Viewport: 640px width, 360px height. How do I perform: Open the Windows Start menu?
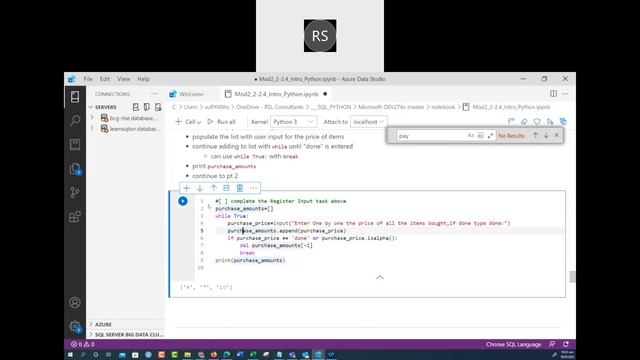click(x=70, y=355)
